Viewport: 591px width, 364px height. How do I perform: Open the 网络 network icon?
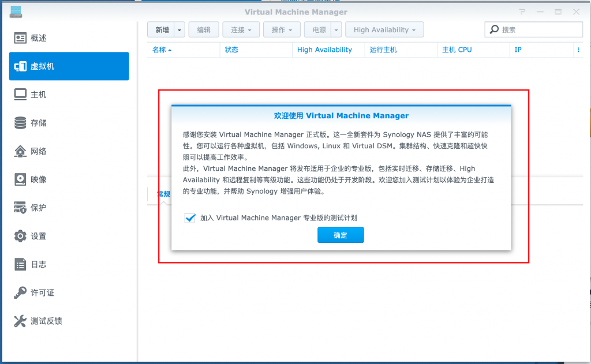[20, 151]
